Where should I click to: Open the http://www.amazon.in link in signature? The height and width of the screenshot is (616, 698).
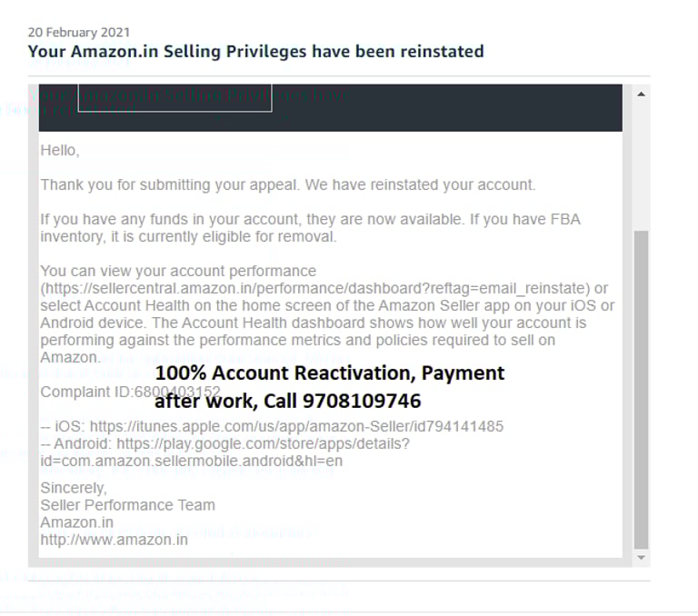pos(114,540)
